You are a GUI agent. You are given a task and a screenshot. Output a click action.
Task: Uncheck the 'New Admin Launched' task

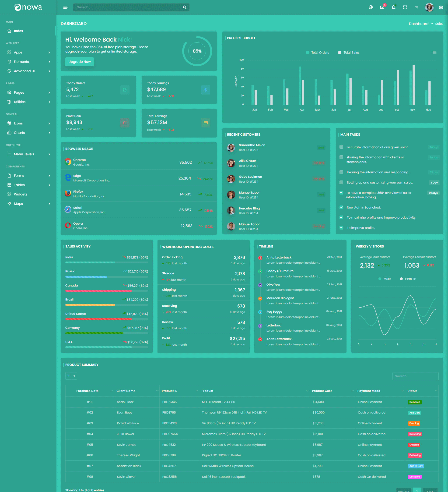341,207
